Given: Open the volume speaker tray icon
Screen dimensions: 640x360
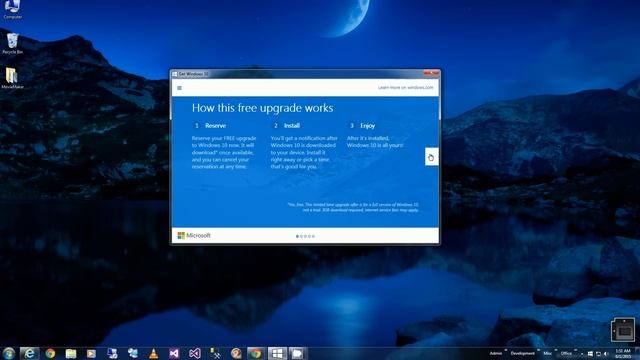Looking at the screenshot, I should pos(607,353).
